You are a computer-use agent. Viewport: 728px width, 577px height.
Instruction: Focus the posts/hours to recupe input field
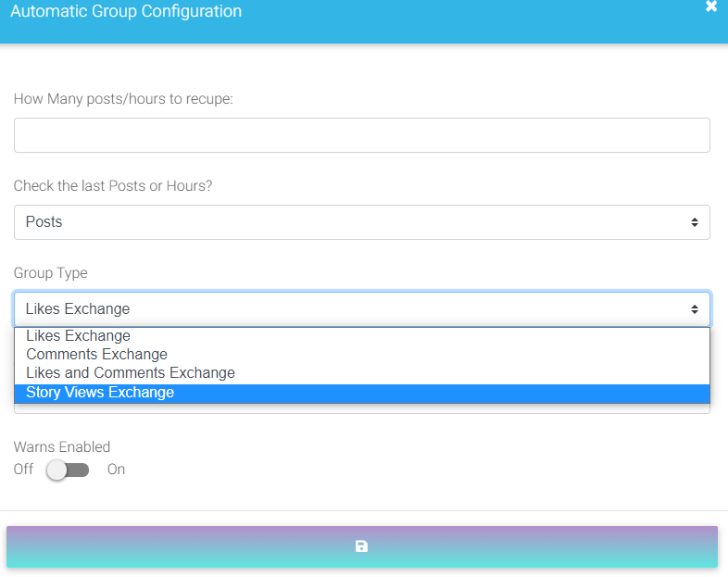pos(361,135)
